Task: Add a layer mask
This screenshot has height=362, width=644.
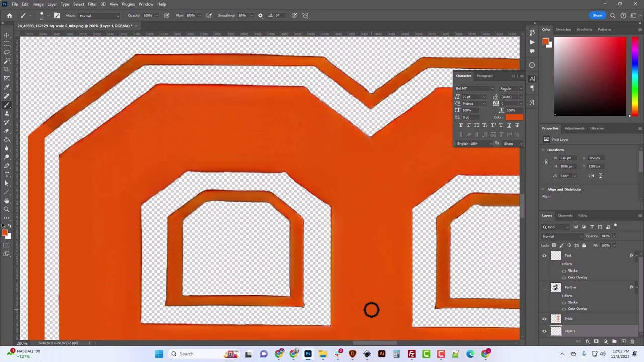Action: (x=596, y=342)
